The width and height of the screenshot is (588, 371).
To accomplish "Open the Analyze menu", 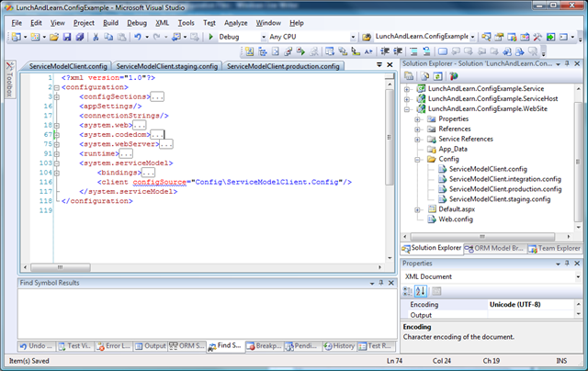I will pos(236,23).
